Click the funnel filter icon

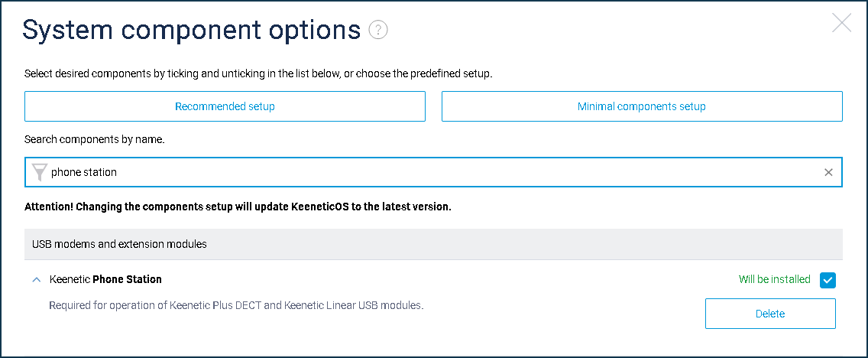[x=40, y=173]
